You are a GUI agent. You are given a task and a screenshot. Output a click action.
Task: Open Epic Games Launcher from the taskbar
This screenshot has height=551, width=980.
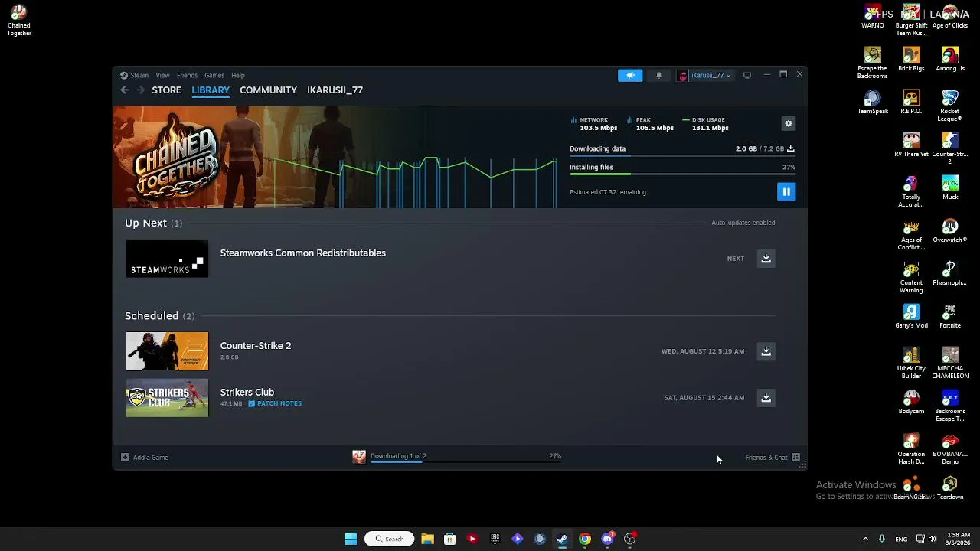point(495,539)
